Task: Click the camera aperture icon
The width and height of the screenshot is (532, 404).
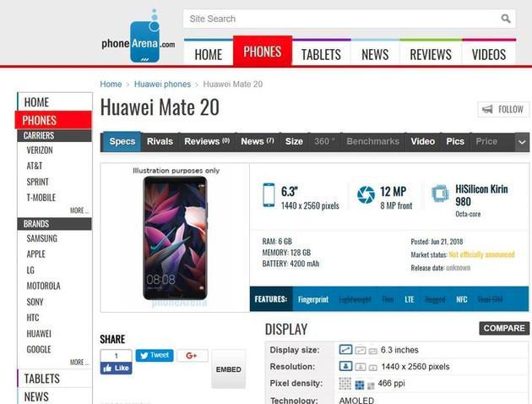Action: (x=366, y=195)
